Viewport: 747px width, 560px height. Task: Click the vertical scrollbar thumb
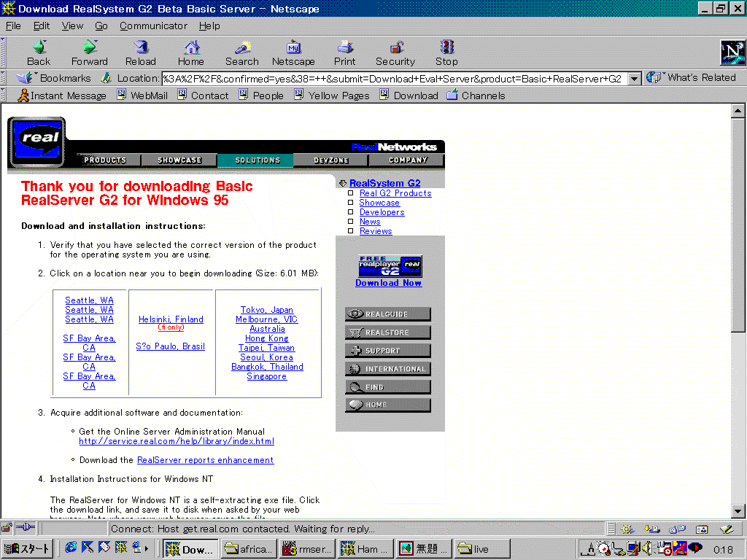coord(738,225)
